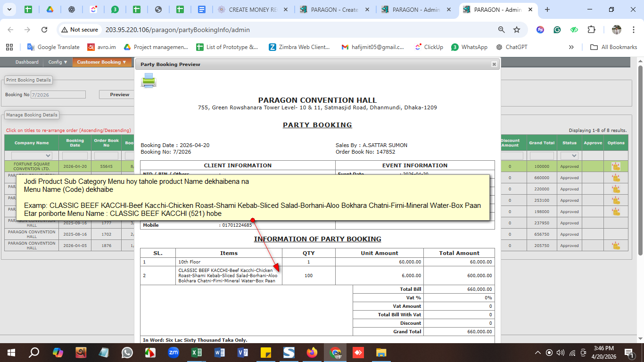Click the page vertical scrollbar
This screenshot has height=362, width=644.
[x=640, y=160]
